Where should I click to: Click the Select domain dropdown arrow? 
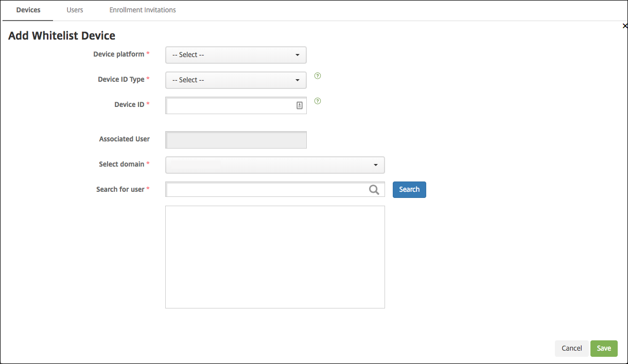[376, 165]
